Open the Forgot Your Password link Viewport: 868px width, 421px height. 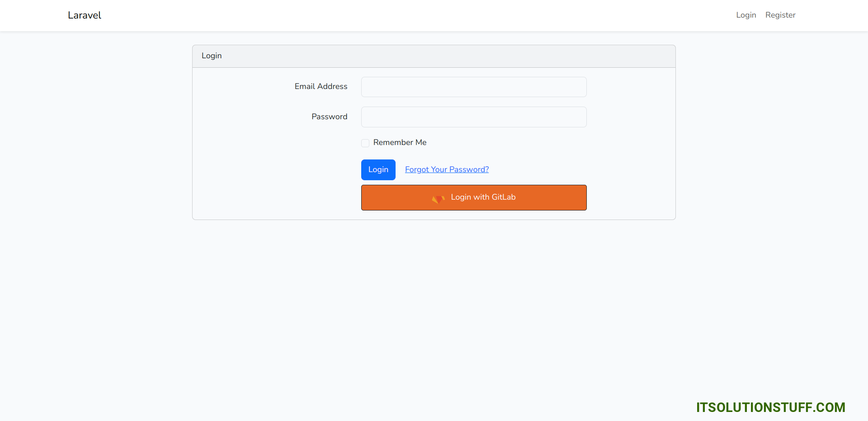[447, 170]
